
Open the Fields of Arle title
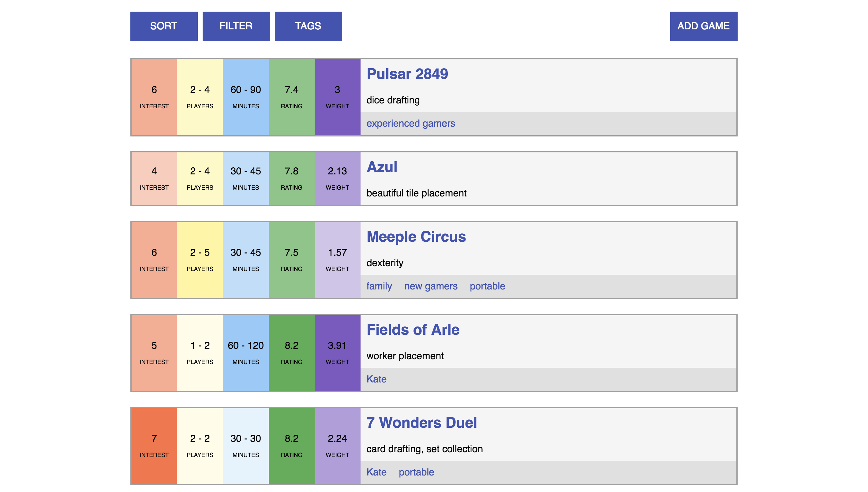click(x=413, y=330)
